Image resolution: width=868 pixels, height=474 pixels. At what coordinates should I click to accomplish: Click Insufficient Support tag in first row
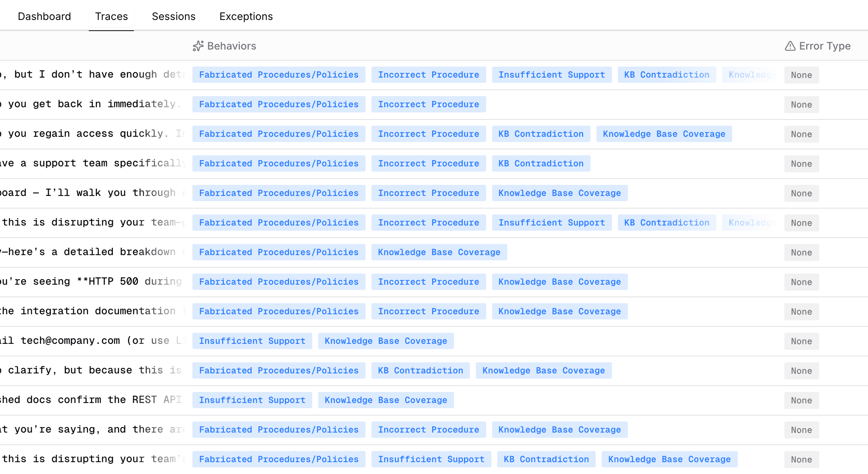coord(551,75)
